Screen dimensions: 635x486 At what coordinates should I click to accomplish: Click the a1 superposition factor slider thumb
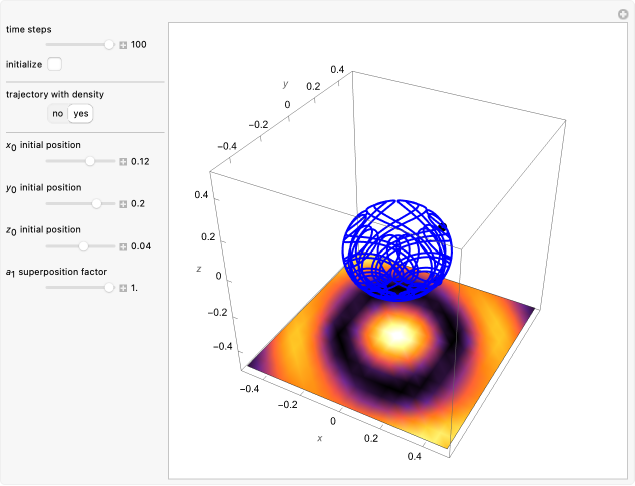109,288
